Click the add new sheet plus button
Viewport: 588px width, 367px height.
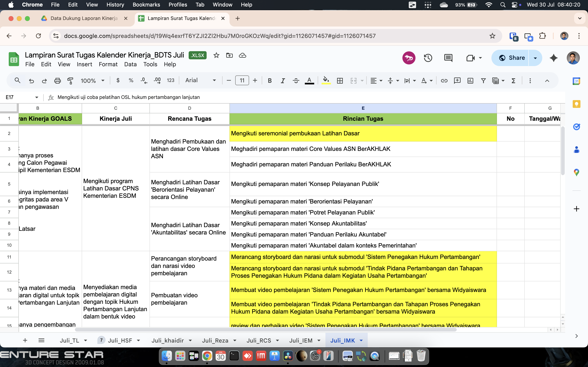pyautogui.click(x=25, y=340)
